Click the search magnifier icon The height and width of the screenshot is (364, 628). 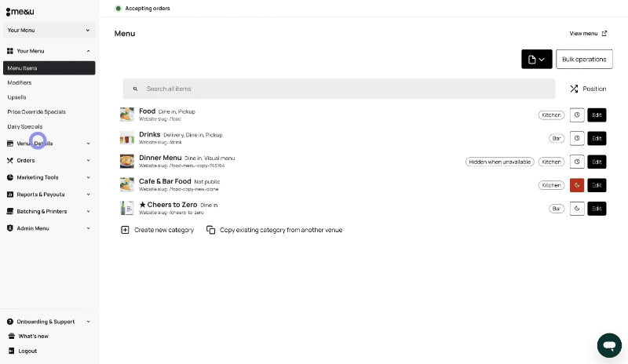point(135,89)
